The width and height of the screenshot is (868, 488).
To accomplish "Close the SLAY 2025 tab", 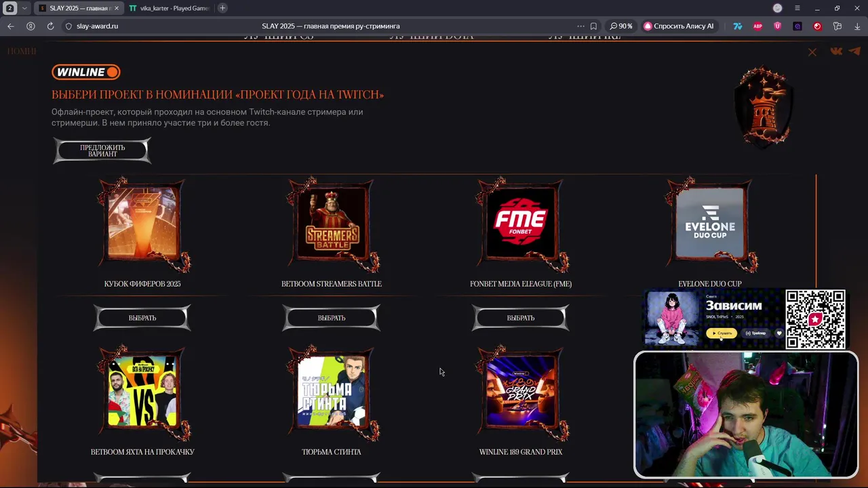I will point(116,8).
